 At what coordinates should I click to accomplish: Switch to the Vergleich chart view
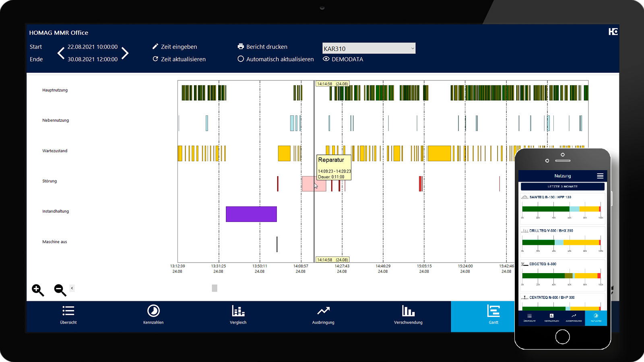tap(238, 315)
